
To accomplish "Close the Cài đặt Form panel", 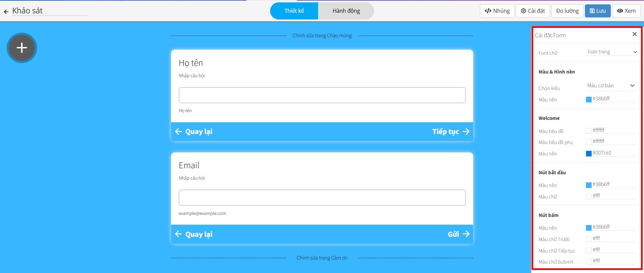I will coord(634,34).
